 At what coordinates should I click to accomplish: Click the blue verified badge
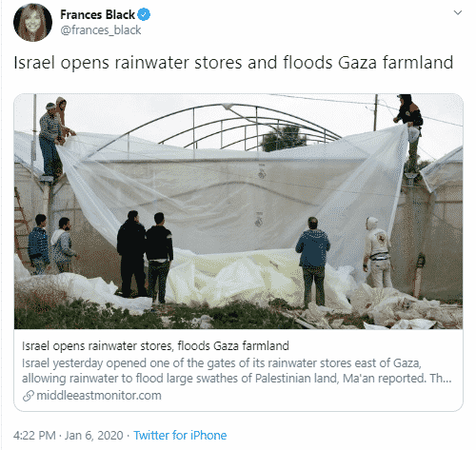(144, 15)
